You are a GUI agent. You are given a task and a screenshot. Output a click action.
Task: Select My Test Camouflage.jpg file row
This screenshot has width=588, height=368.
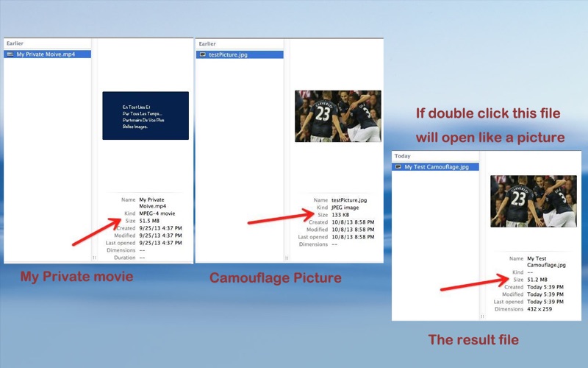pyautogui.click(x=435, y=167)
